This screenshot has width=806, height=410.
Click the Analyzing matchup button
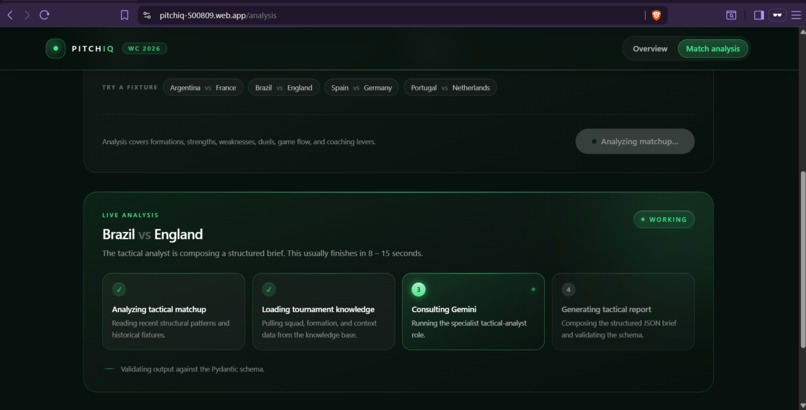point(635,141)
